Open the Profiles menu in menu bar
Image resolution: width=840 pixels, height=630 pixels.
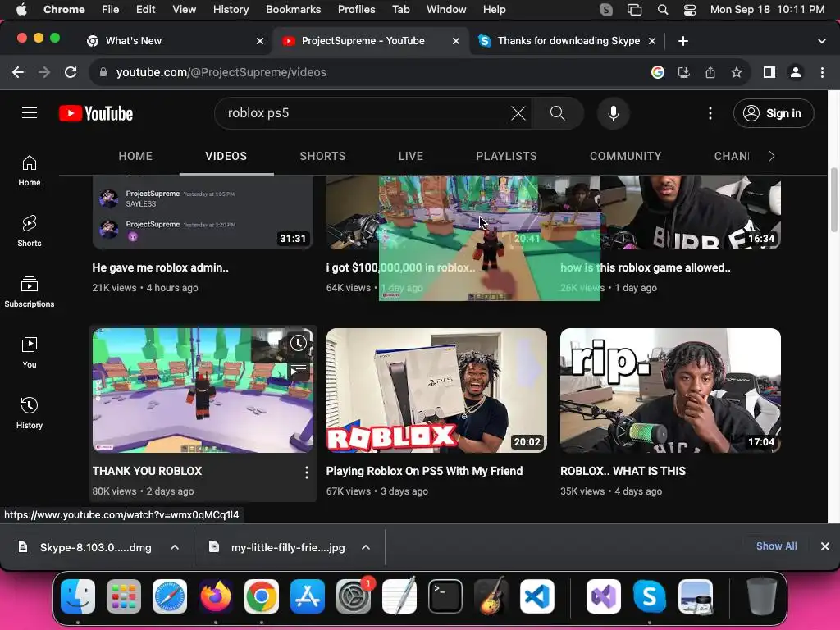[x=356, y=10]
